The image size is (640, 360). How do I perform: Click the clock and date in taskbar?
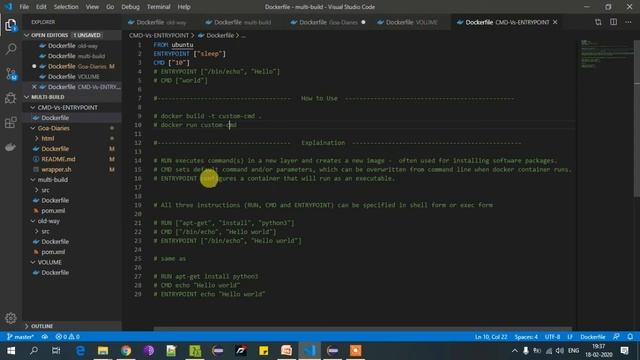tap(599, 351)
